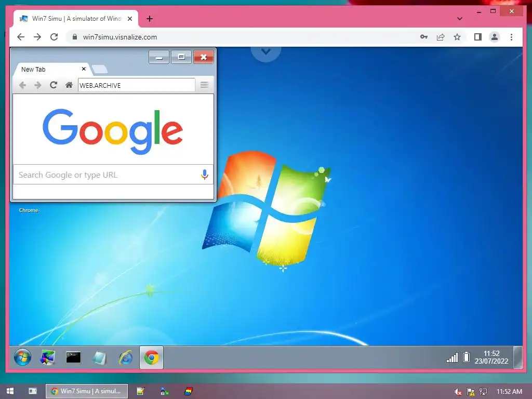Open the password key icon in address bar
This screenshot has height=399, width=532.
point(424,37)
